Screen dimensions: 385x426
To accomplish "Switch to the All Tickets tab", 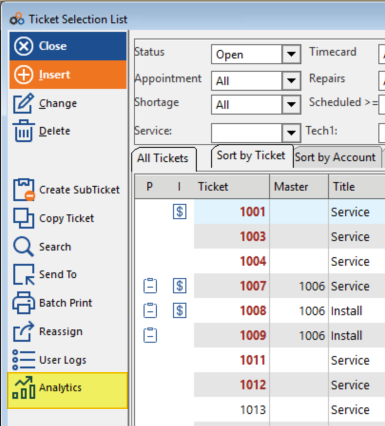I will click(163, 158).
